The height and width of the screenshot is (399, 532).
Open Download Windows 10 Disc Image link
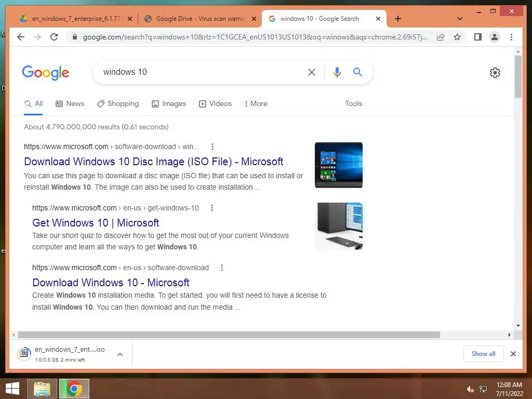153,162
